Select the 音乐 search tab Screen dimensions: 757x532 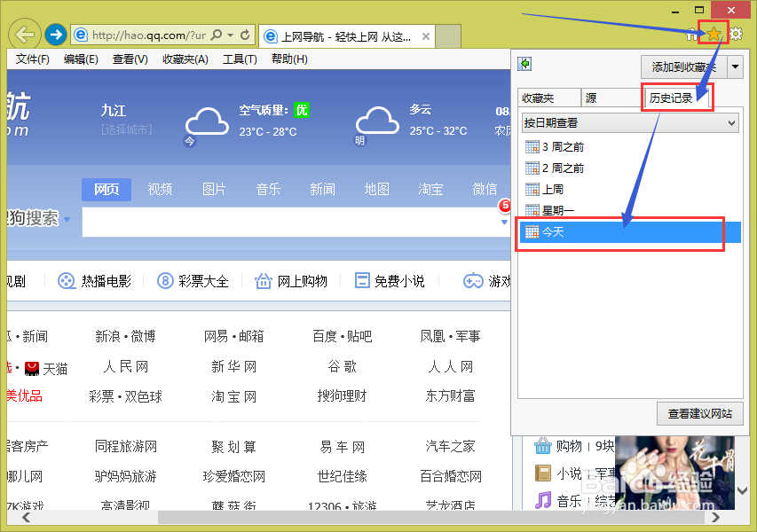tap(268, 189)
